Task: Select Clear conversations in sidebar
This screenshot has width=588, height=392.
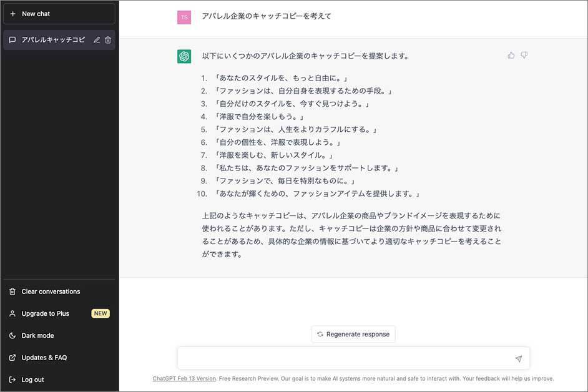Action: [51, 292]
